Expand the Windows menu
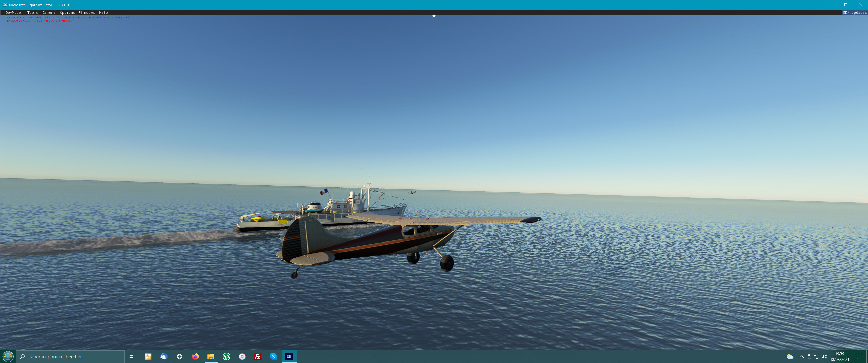868x363 pixels. (87, 12)
